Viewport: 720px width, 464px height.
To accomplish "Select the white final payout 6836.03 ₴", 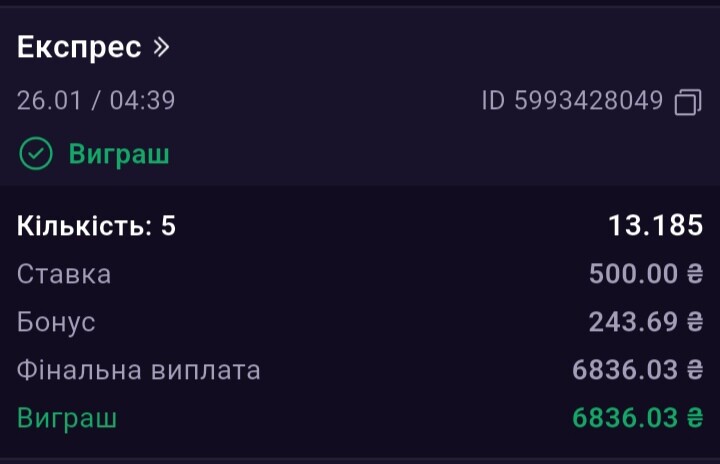I will point(637,370).
